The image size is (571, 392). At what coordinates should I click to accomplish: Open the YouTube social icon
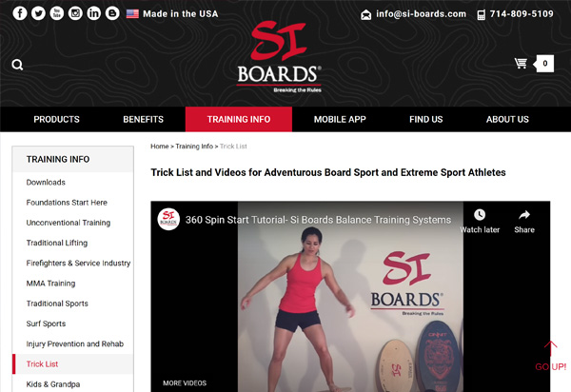click(x=57, y=13)
